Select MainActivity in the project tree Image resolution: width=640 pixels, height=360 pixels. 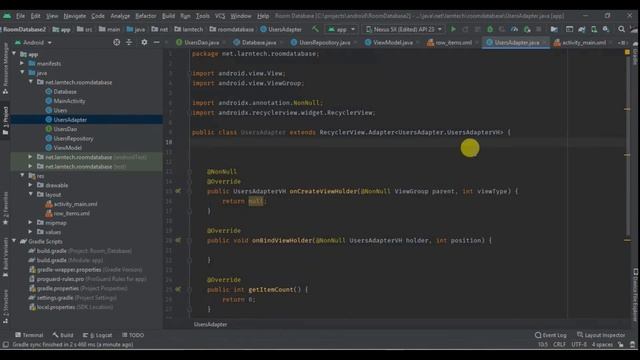tap(69, 101)
